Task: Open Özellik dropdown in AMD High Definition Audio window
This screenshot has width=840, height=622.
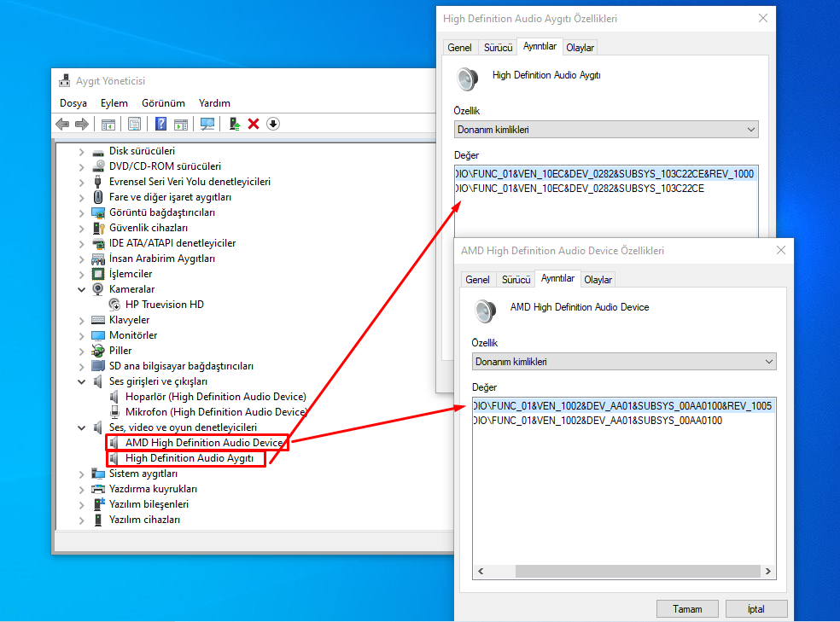Action: [624, 362]
